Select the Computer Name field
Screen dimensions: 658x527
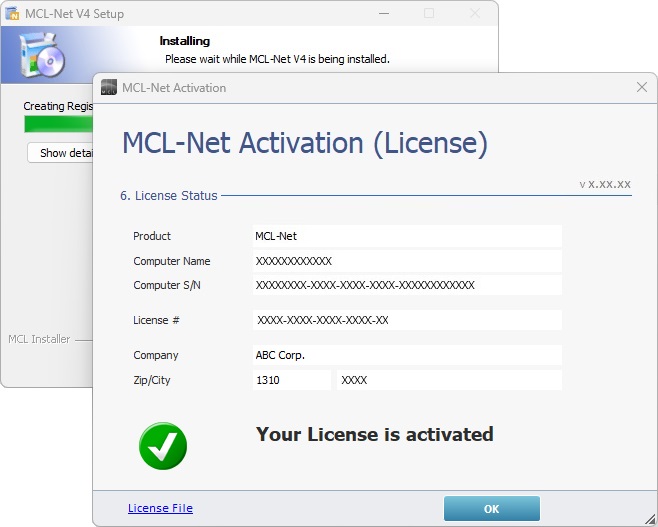point(407,261)
